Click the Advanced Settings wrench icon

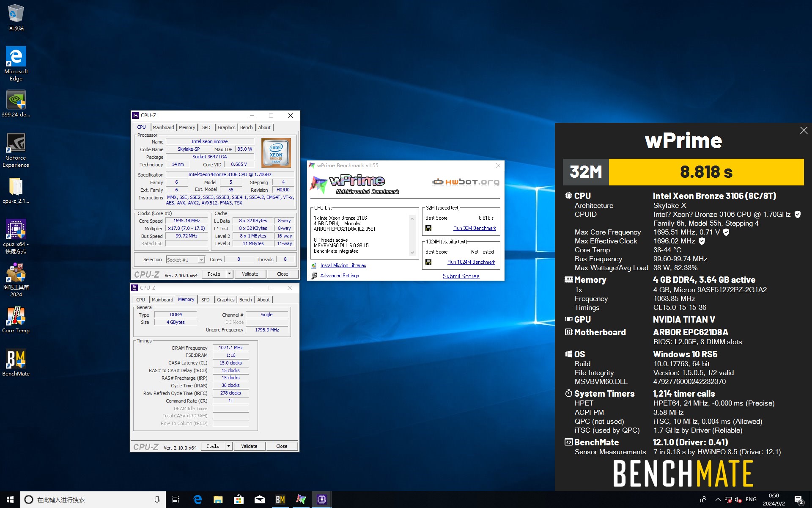click(x=314, y=276)
